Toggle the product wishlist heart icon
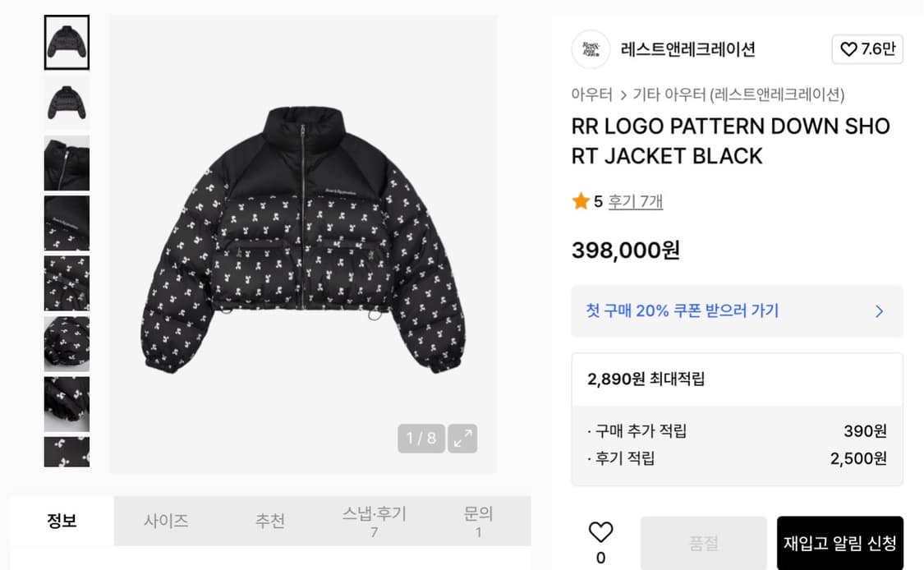This screenshot has height=570, width=924. [600, 532]
